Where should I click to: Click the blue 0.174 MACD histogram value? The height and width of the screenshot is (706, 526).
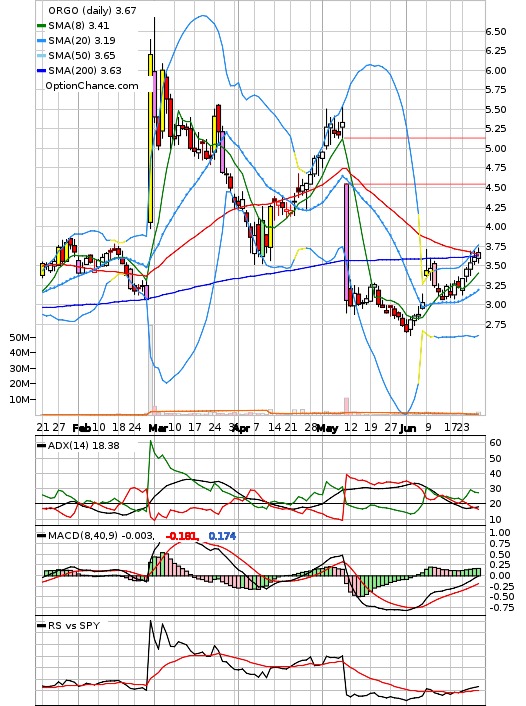(x=222, y=536)
